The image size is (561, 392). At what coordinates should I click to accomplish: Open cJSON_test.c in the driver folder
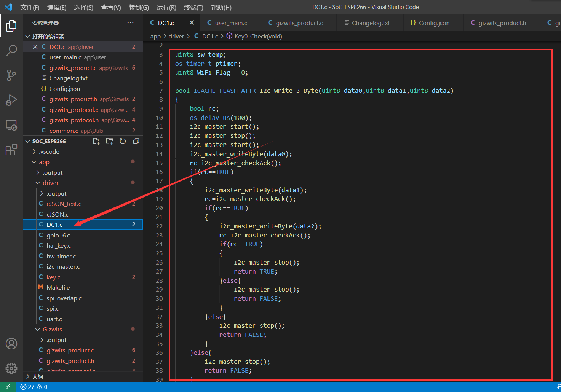tap(83, 204)
